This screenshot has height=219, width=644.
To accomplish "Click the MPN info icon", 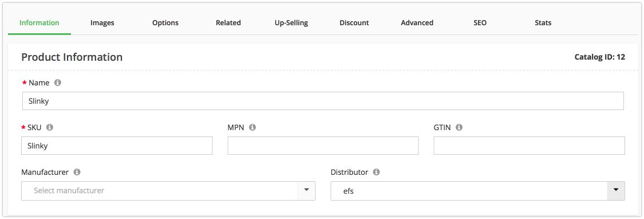I will (252, 127).
